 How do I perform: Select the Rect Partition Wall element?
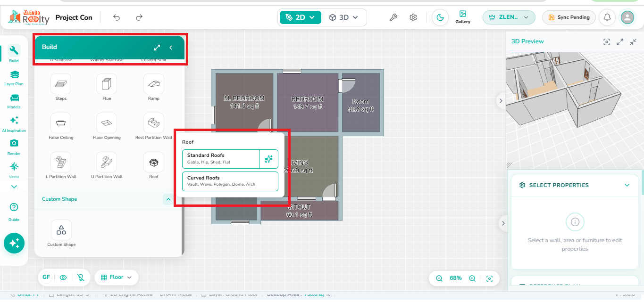[x=154, y=126]
